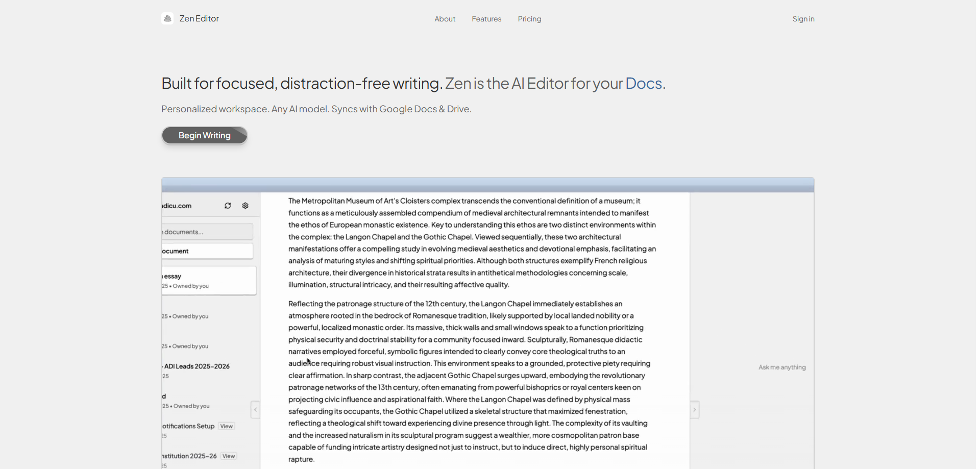Open the Pricing page
This screenshot has width=980, height=469.
[529, 19]
